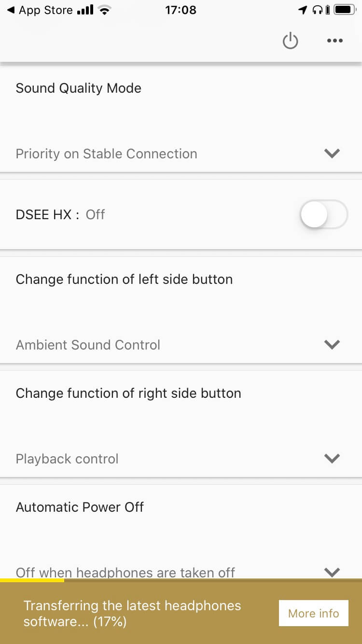Screen dimensions: 362x644
Task: Expand right side button function chevron
Action: [332, 459]
